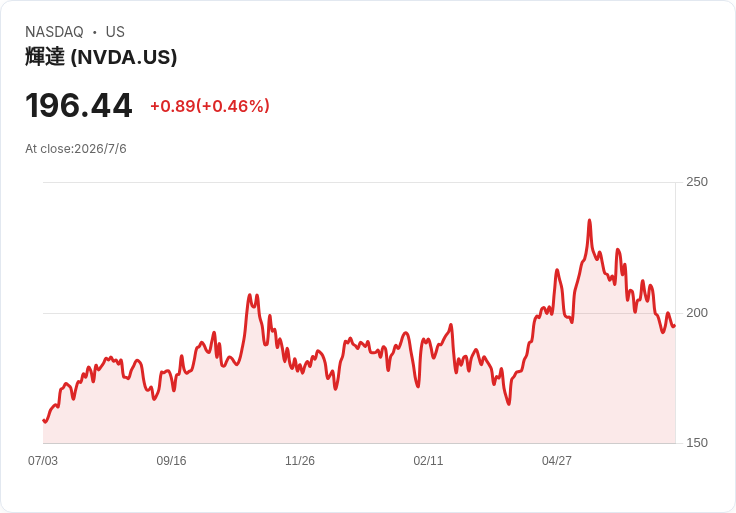Click the NVDA.US stock title

point(101,57)
